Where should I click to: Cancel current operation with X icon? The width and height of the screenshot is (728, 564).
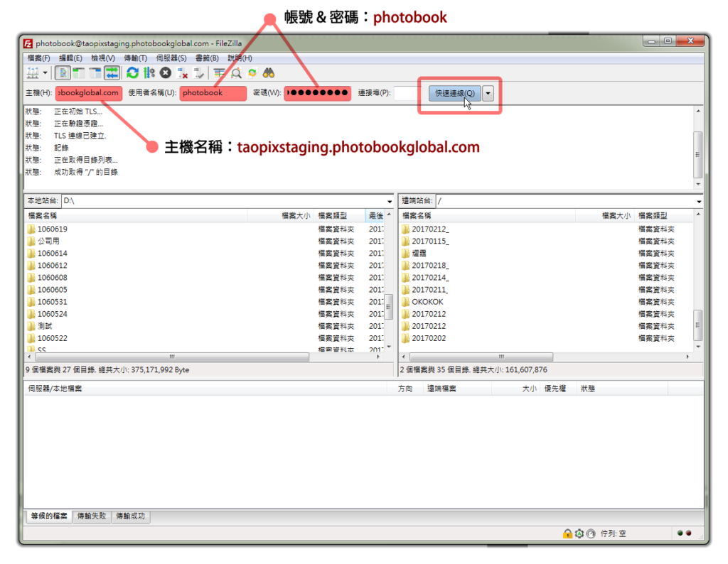[165, 73]
